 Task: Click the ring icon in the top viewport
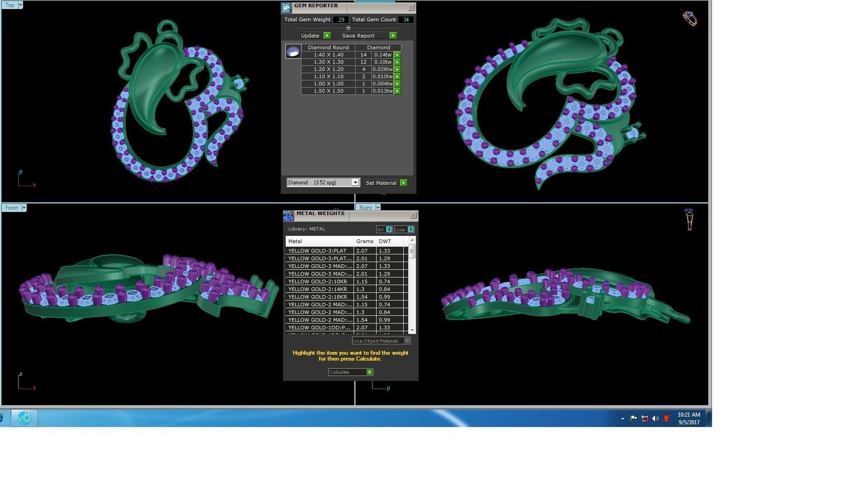click(689, 19)
